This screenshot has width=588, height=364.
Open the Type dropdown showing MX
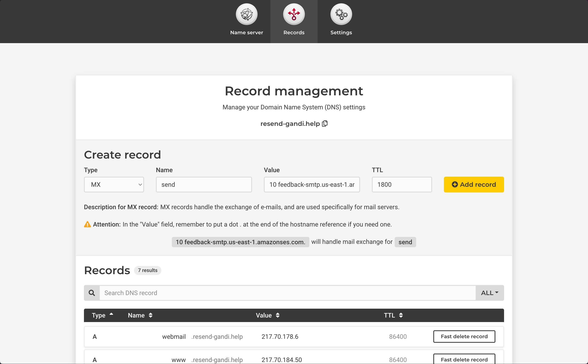coord(114,185)
